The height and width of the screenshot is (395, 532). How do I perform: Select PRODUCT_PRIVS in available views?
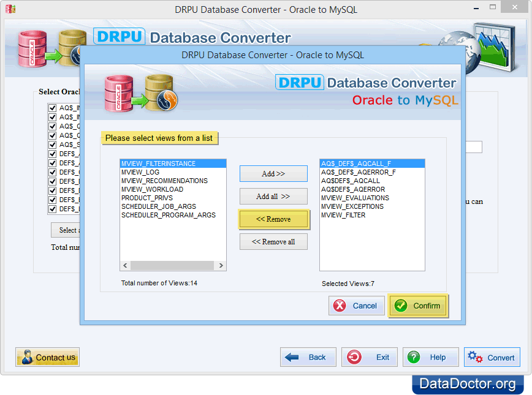pos(173,198)
